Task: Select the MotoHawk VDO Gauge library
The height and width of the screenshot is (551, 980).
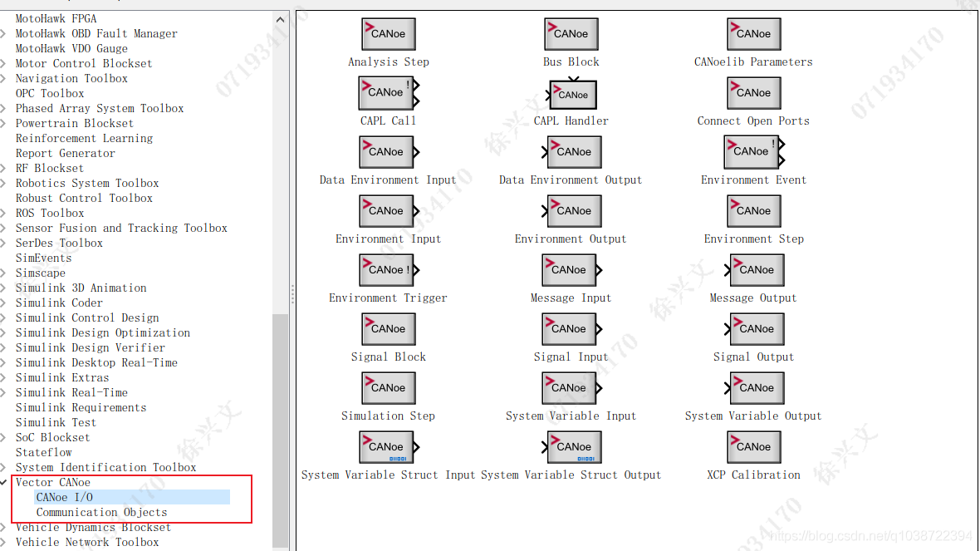Action: [71, 49]
